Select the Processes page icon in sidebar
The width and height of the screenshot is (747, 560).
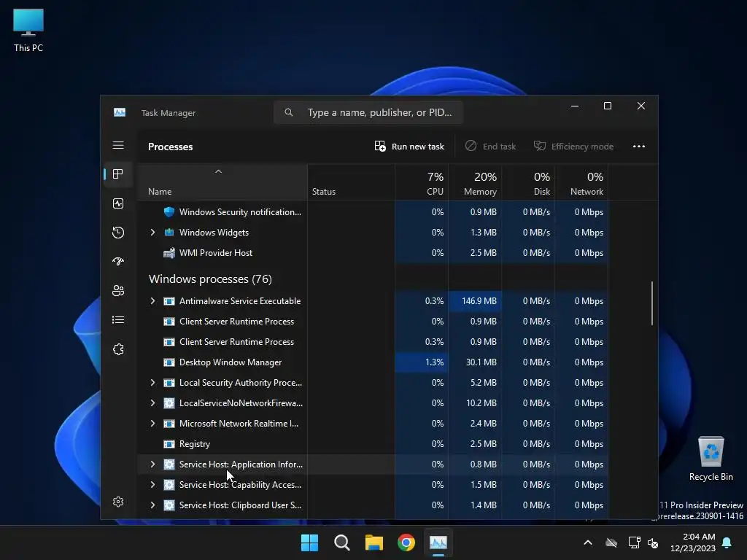coord(118,174)
